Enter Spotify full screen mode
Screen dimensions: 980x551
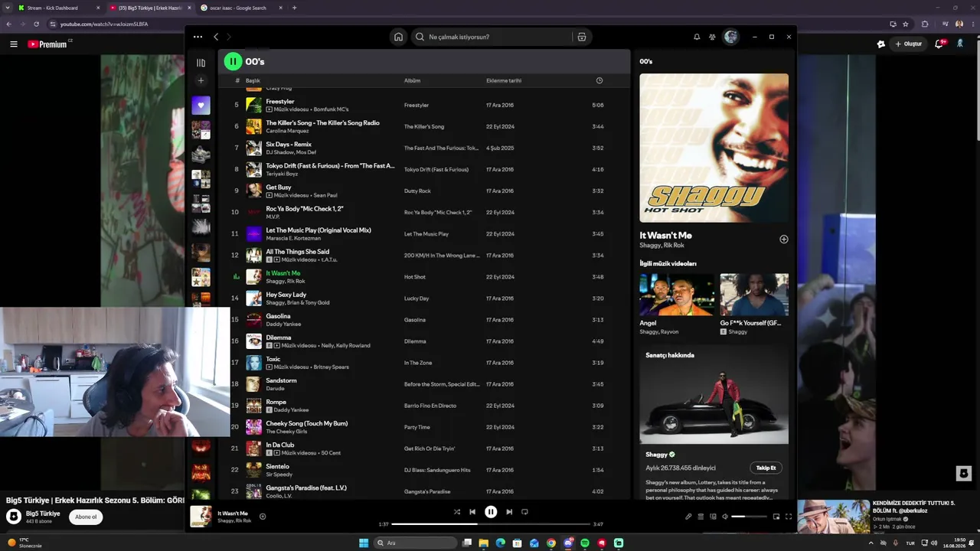(789, 517)
